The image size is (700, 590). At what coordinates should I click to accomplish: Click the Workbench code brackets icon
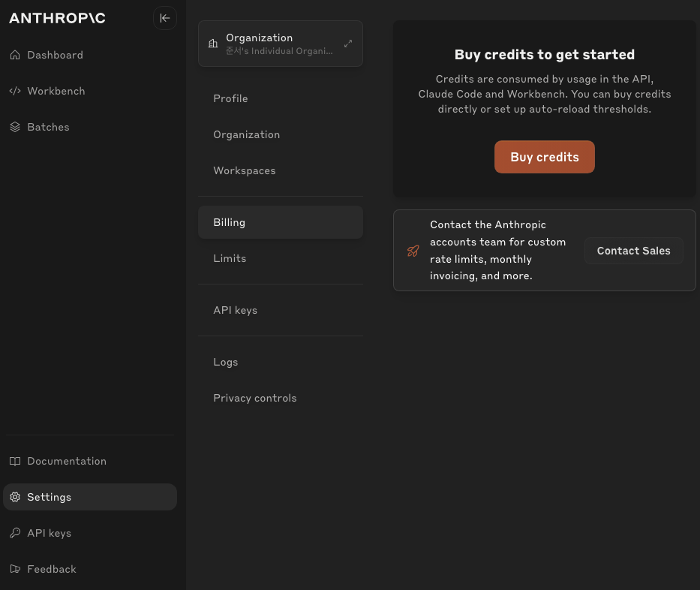point(15,91)
